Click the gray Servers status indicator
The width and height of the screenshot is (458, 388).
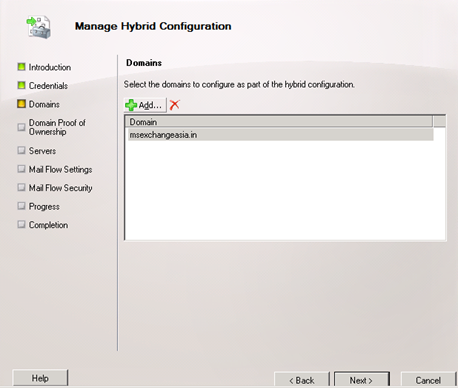21,150
